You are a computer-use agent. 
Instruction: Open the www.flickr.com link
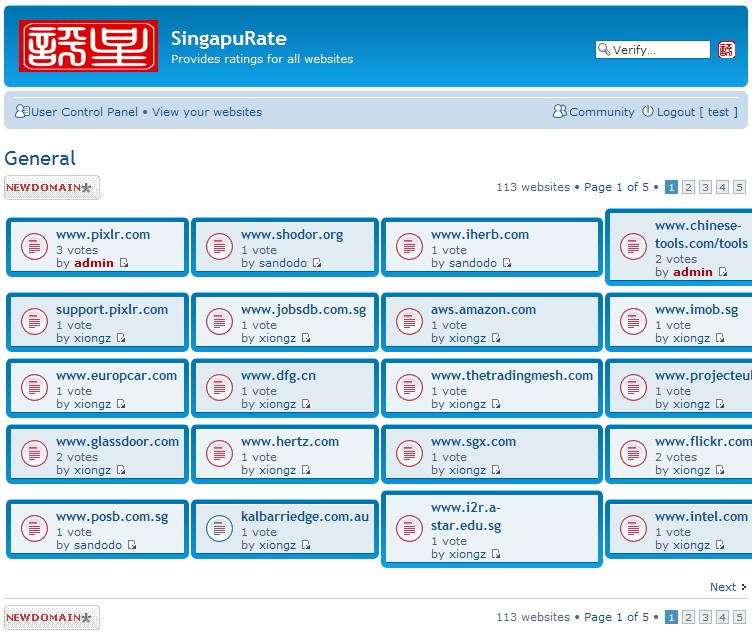click(x=704, y=441)
